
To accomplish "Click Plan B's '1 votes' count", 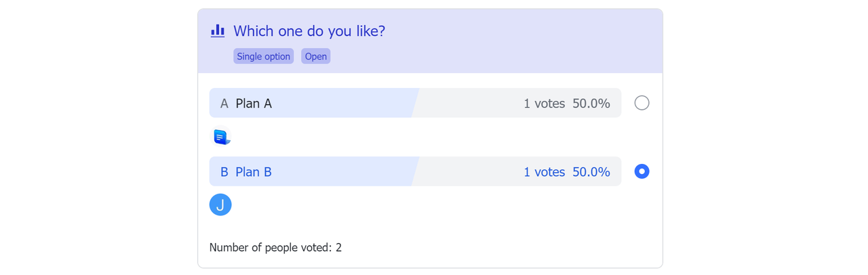I will 544,172.
